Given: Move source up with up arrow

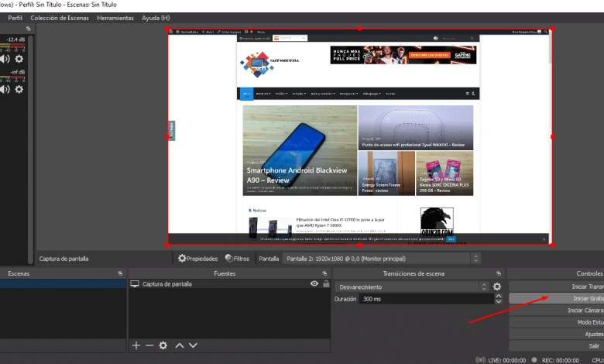Looking at the screenshot, I should (180, 345).
